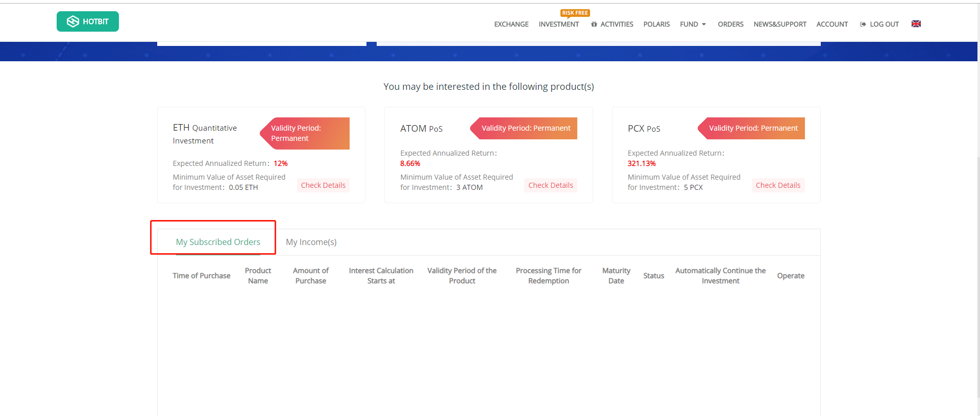Click the ATOM Validity Period badge
Screen dimensions: 980x416
coord(524,128)
